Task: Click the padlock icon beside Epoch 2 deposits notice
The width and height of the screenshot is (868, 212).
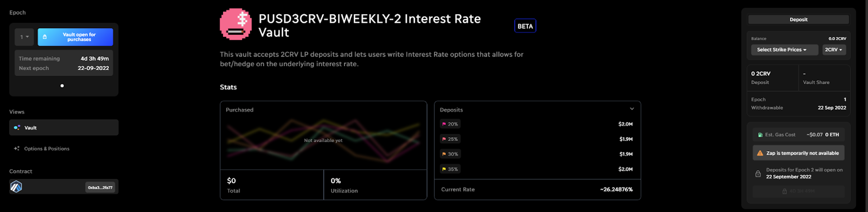Action: point(758,174)
